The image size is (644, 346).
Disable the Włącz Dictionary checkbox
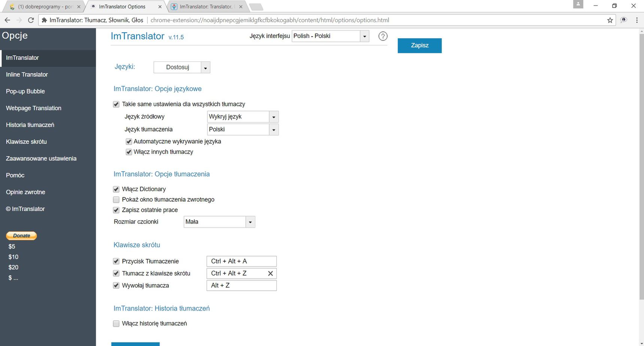point(116,189)
